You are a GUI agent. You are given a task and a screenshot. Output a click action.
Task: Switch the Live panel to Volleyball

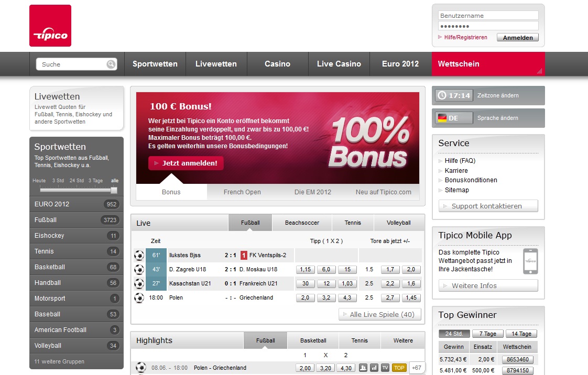399,223
